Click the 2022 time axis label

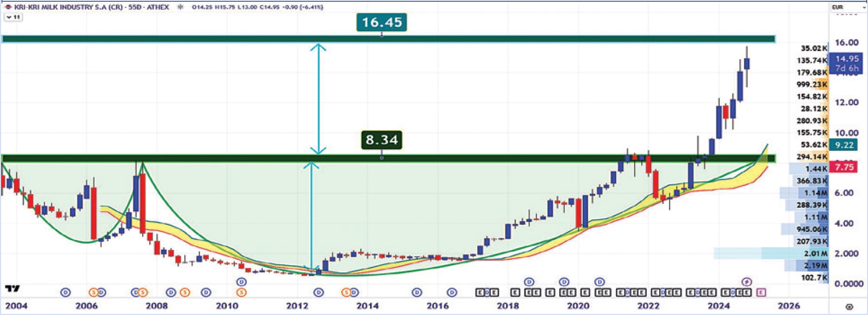click(x=648, y=306)
